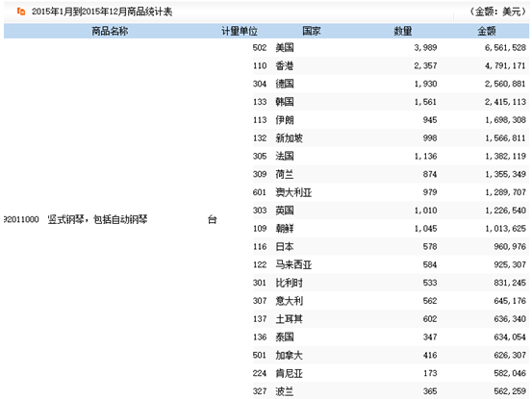The width and height of the screenshot is (532, 399).
Task: Click the 金额 column header
Action: point(487,31)
